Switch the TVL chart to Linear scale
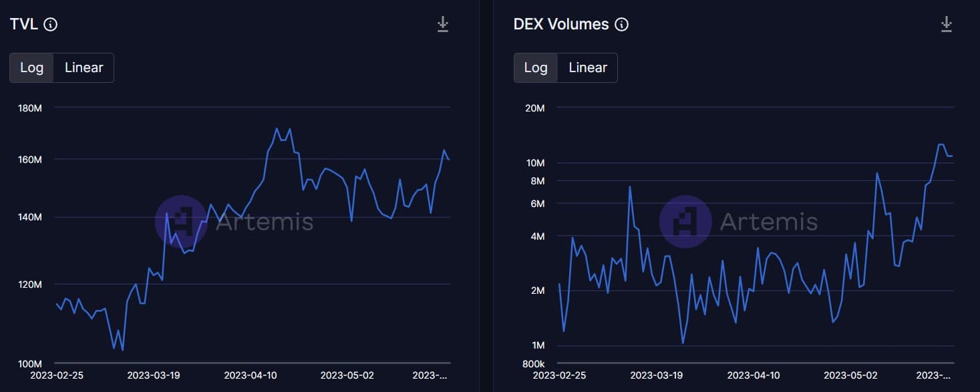Viewport: 980px width, 392px height. 84,67
